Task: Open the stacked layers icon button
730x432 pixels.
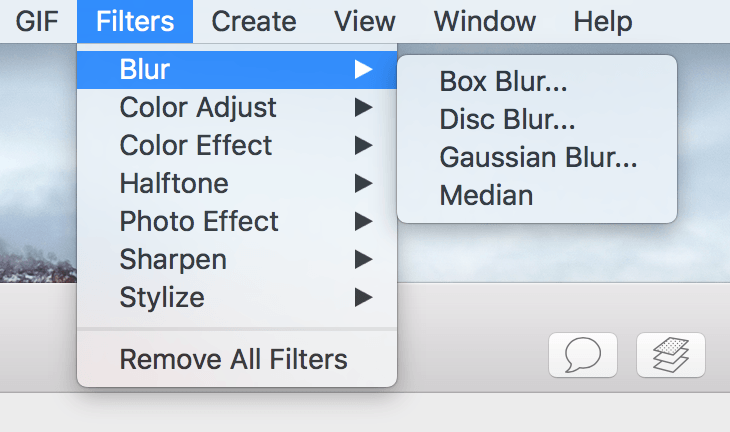Action: [671, 355]
